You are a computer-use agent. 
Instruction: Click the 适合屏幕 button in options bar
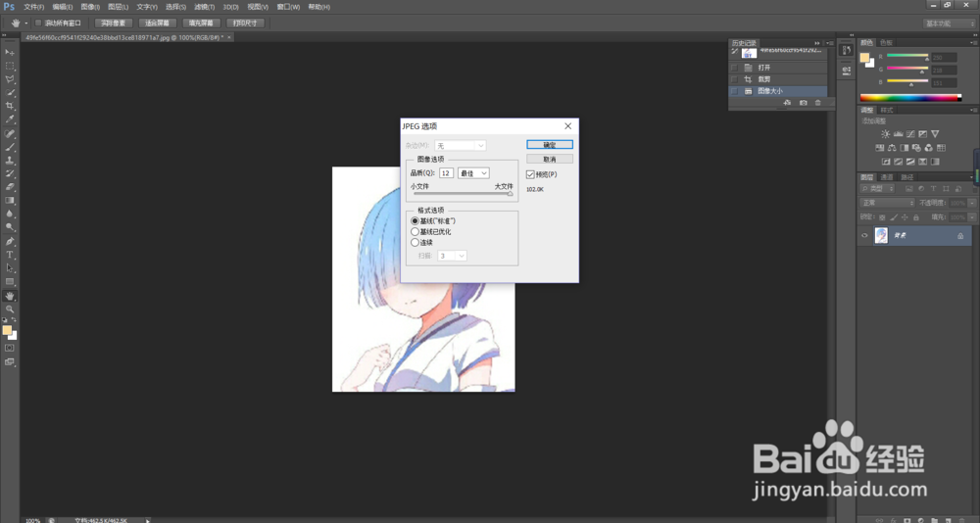point(158,24)
